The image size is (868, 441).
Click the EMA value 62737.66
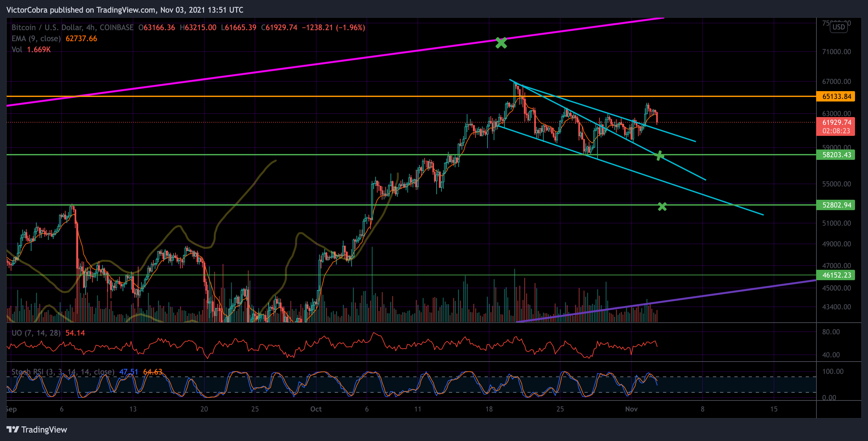tap(81, 38)
